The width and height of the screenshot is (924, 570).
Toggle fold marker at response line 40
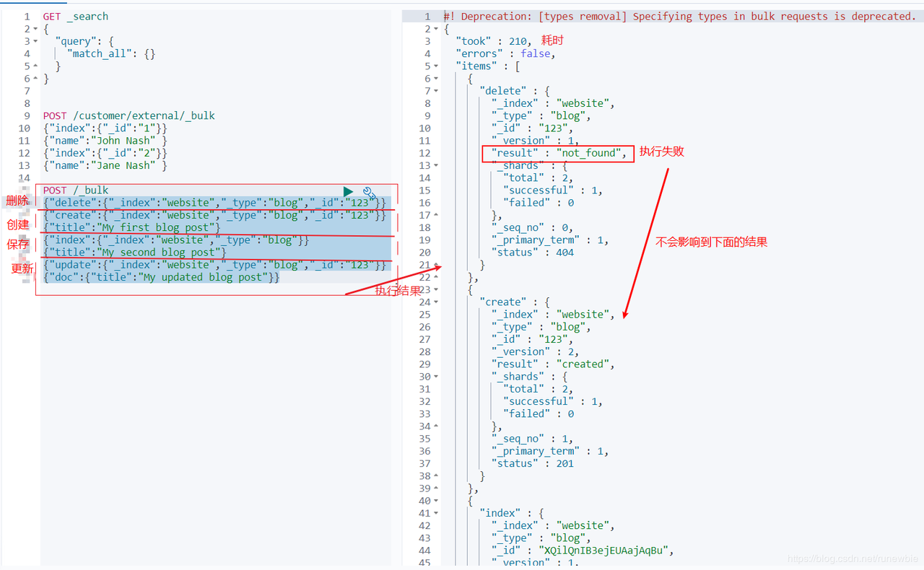pyautogui.click(x=437, y=501)
